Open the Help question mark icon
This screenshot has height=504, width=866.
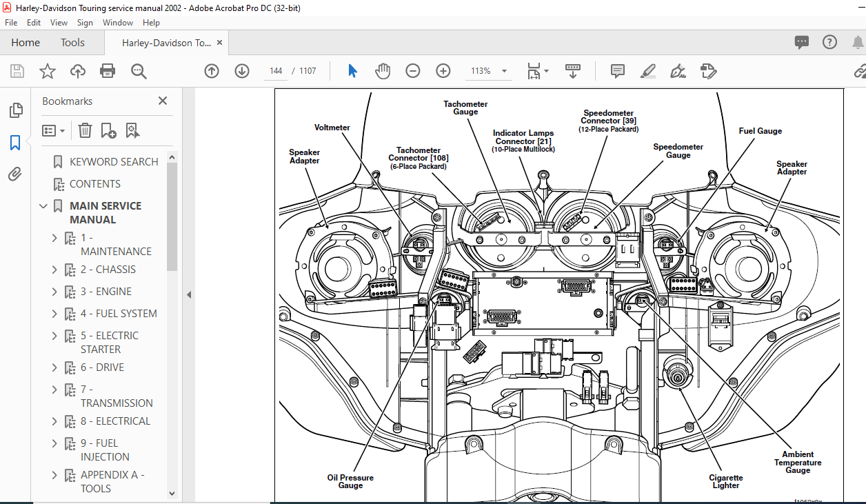point(829,42)
